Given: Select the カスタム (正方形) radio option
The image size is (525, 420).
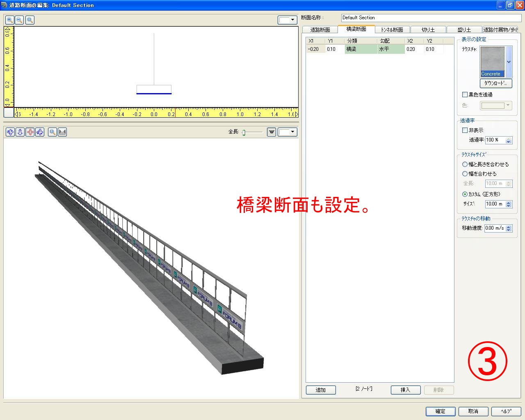Looking at the screenshot, I should pos(465,194).
